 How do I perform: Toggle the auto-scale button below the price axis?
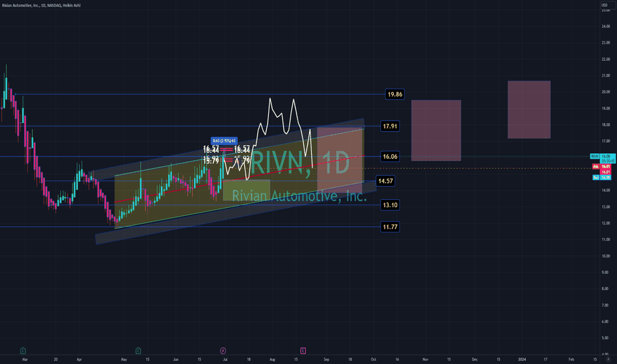pos(608,359)
